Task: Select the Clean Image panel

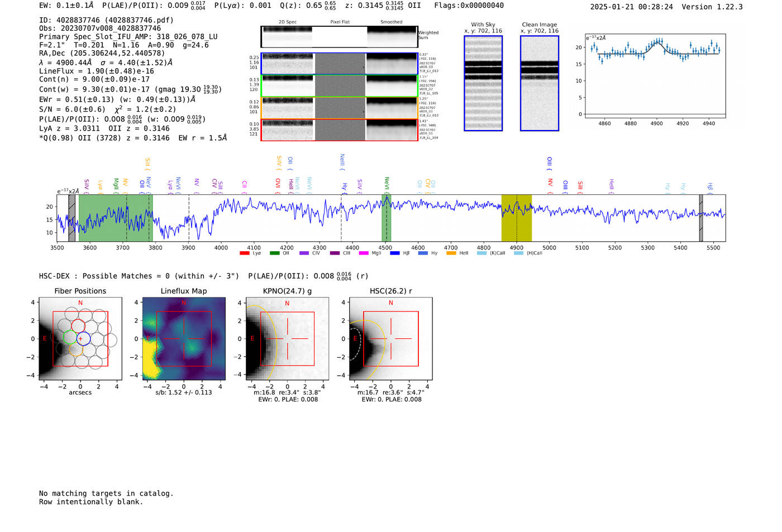Action: point(540,83)
